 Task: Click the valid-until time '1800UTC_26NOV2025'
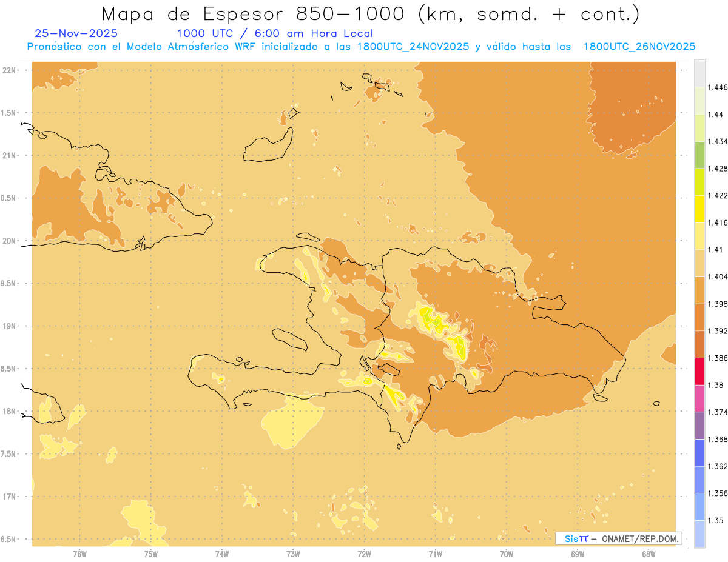(x=639, y=47)
